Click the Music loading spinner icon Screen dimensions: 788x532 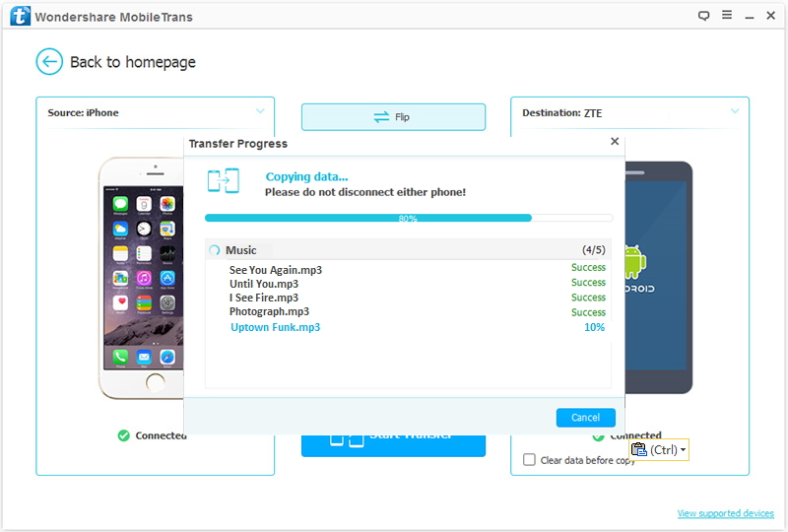coord(215,250)
